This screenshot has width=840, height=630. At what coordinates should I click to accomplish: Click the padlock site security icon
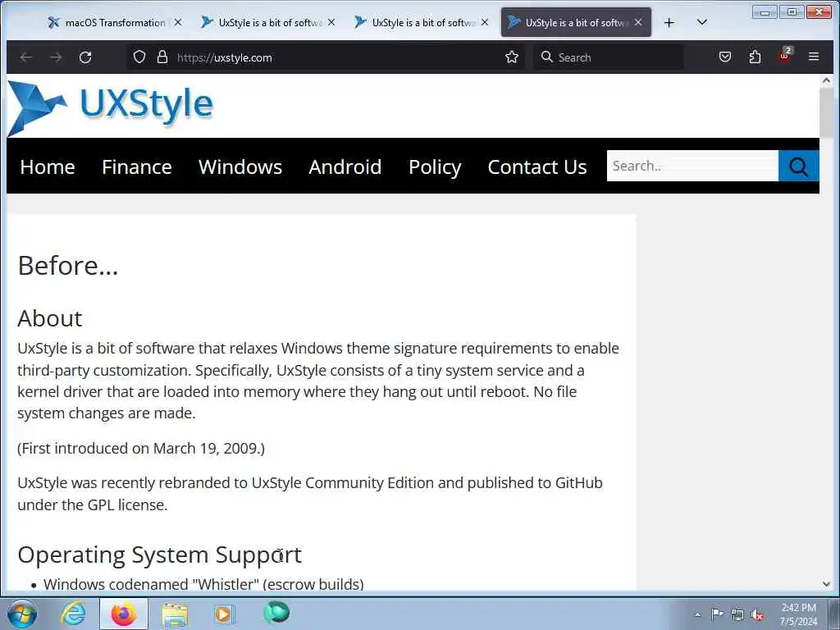[162, 57]
